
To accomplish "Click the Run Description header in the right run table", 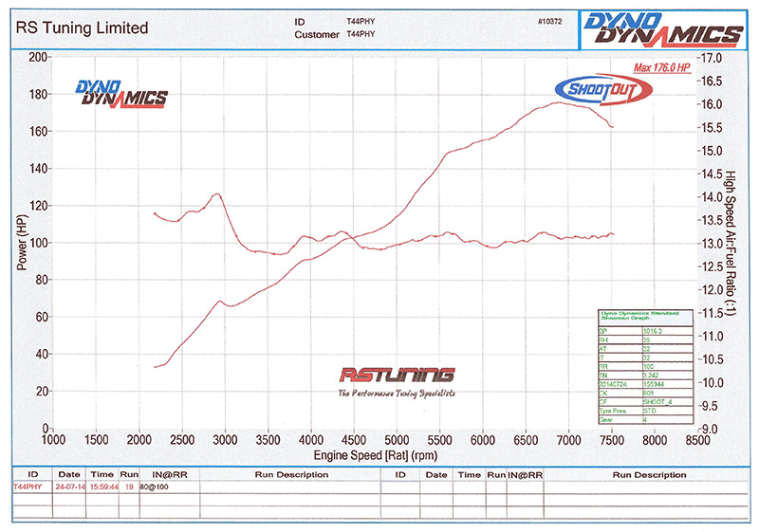I will tap(649, 474).
